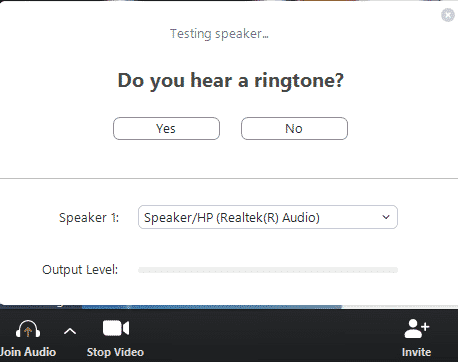
Task: Click the Testing speaker status text
Action: tap(219, 34)
